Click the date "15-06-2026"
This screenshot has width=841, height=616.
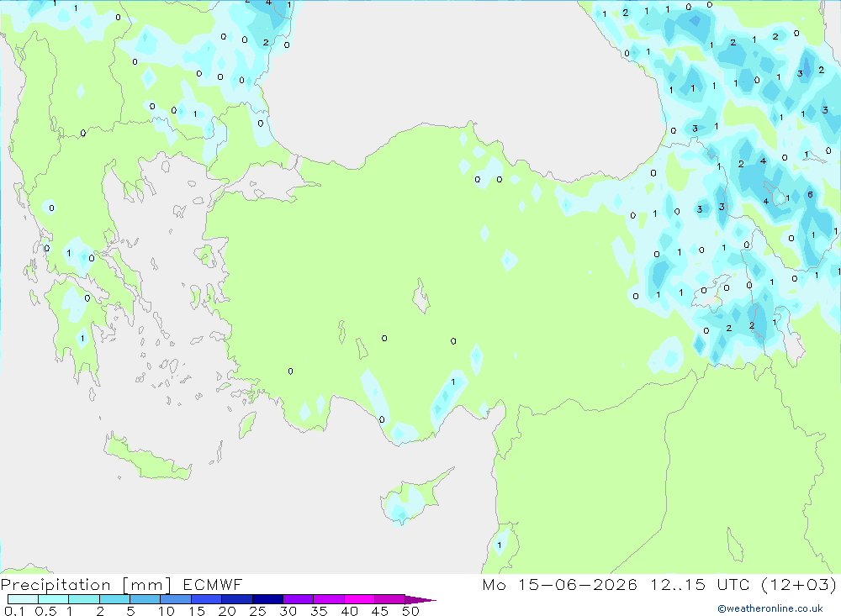(x=578, y=584)
